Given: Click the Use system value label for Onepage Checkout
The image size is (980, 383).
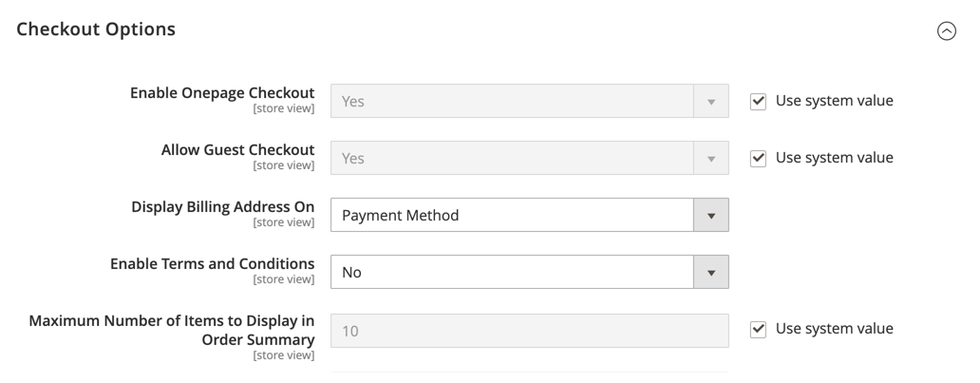Looking at the screenshot, I should pos(834,101).
